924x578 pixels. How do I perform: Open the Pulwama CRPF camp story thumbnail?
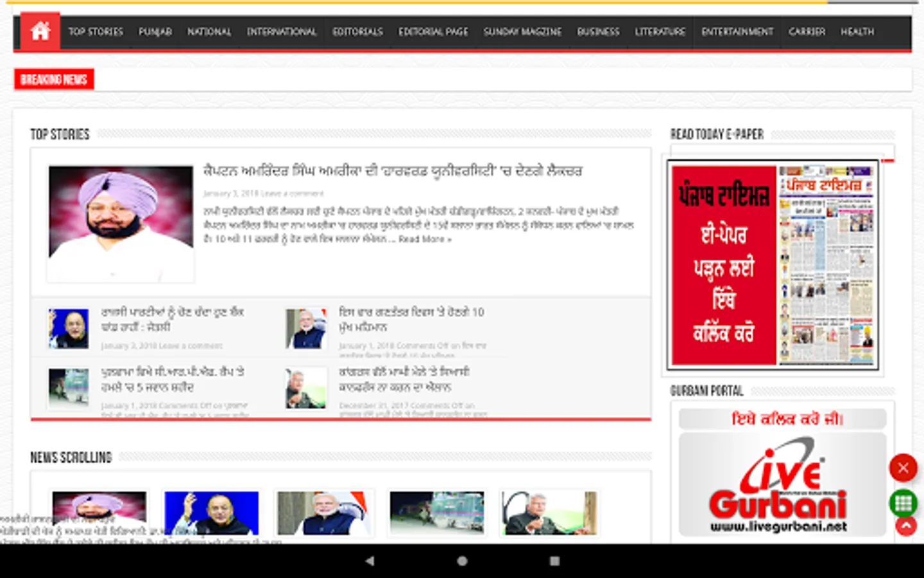click(69, 388)
